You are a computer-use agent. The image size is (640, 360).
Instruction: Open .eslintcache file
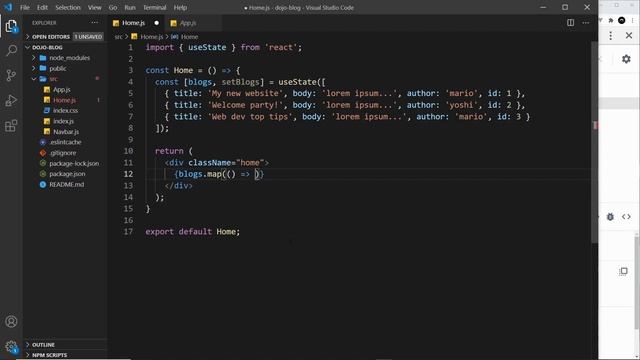pos(65,142)
